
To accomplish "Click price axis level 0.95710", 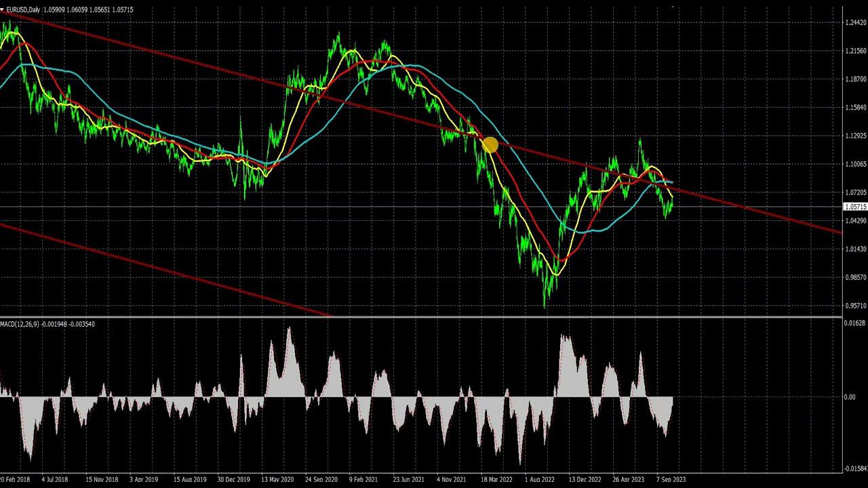I will 856,306.
